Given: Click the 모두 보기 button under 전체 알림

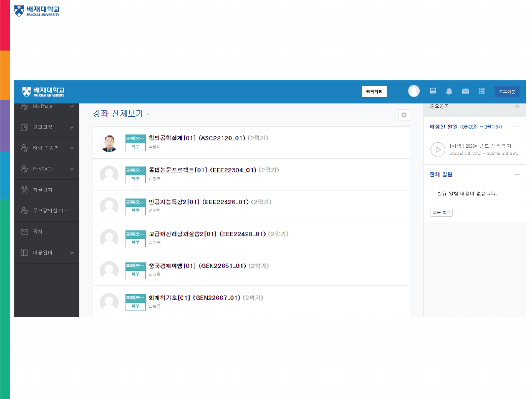Looking at the screenshot, I should [x=441, y=213].
